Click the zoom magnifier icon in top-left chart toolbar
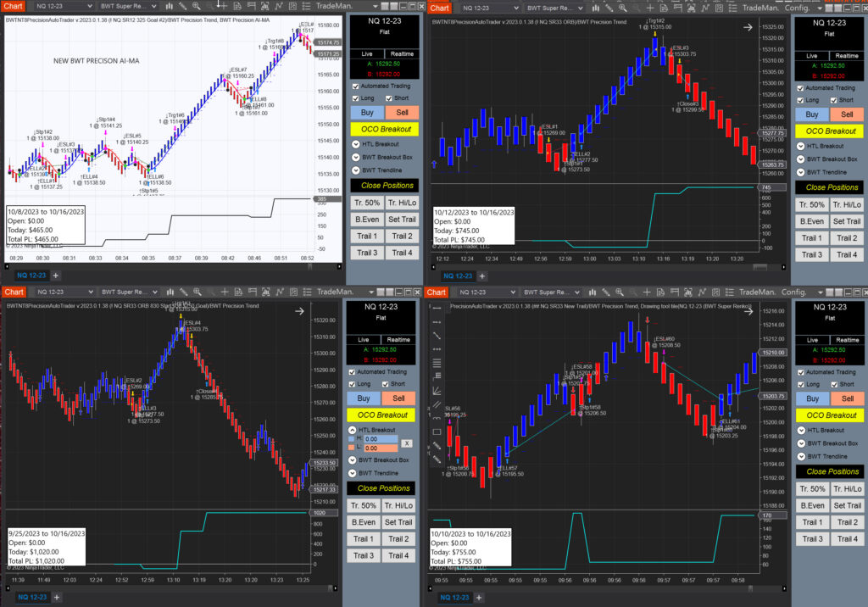 [x=196, y=7]
